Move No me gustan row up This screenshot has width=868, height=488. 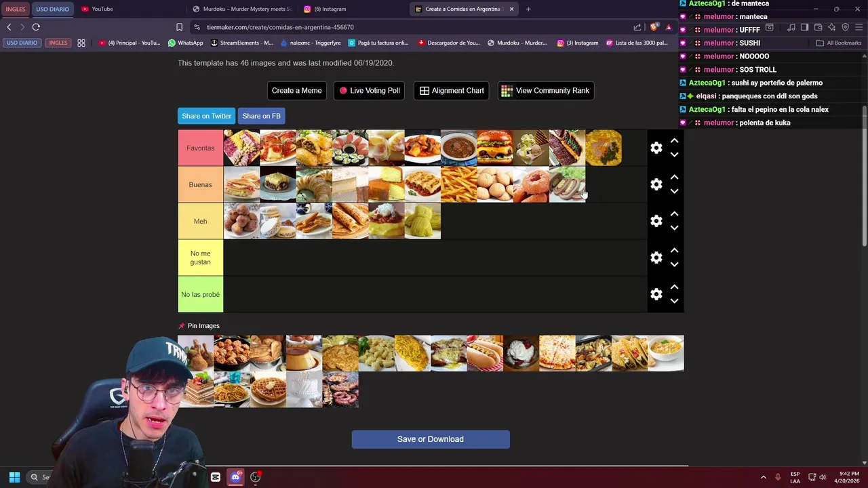coord(674,251)
